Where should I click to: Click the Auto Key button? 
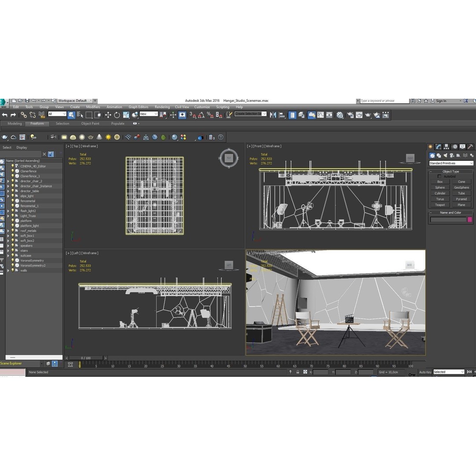pyautogui.click(x=425, y=372)
